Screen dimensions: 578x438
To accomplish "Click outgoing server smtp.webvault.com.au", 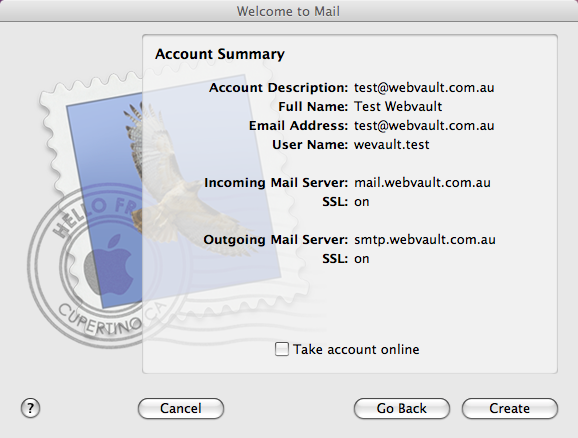I will click(x=425, y=240).
